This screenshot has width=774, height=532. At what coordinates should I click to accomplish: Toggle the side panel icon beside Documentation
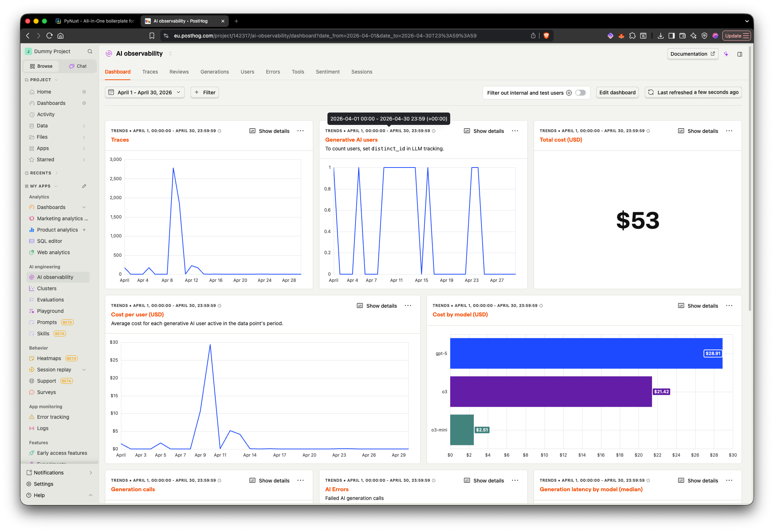[740, 54]
